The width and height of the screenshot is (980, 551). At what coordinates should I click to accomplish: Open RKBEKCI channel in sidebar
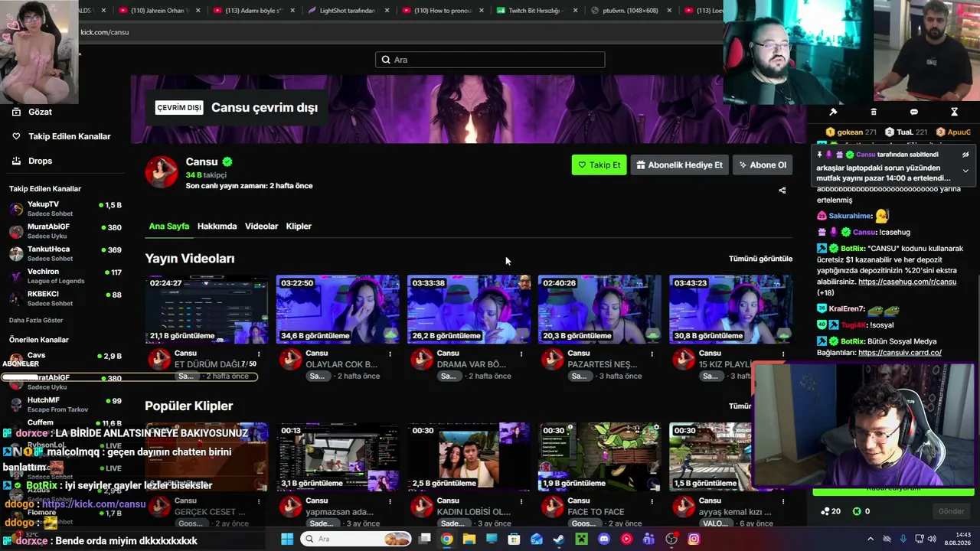65,298
